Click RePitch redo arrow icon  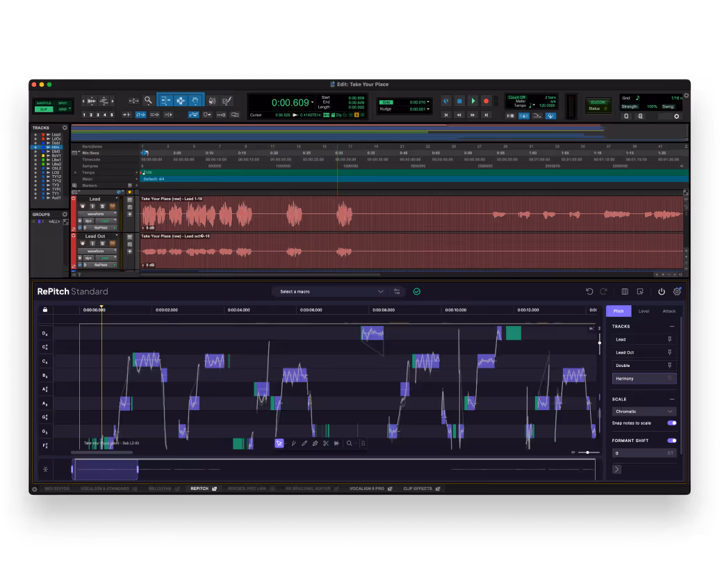click(x=603, y=291)
